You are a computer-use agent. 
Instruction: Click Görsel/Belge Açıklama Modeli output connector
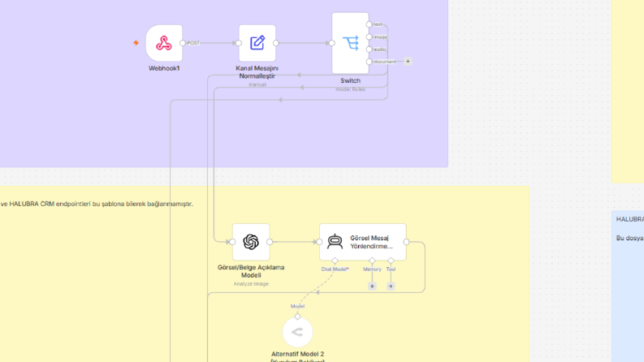pyautogui.click(x=270, y=242)
